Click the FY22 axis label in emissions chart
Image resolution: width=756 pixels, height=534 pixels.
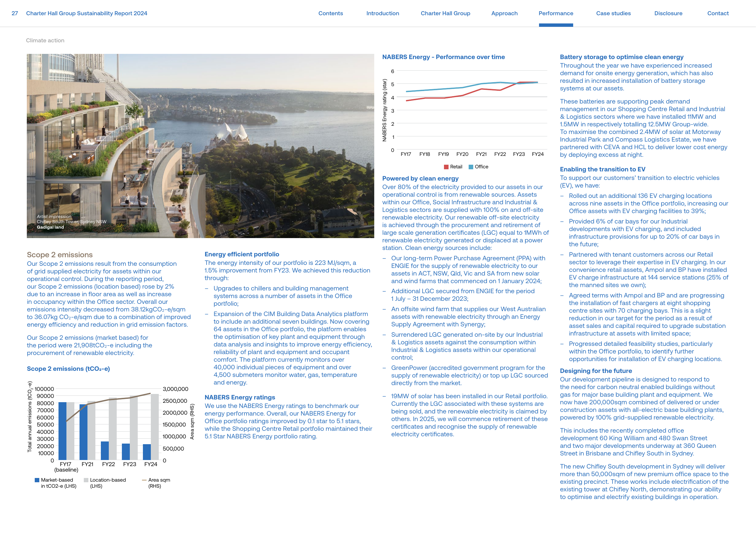coord(108,464)
